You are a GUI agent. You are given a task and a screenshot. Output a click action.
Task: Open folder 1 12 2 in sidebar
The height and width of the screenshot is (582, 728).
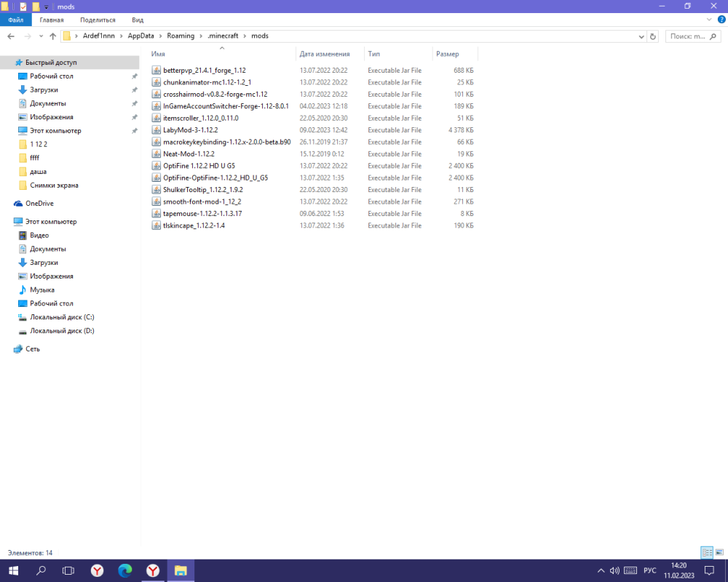(39, 144)
